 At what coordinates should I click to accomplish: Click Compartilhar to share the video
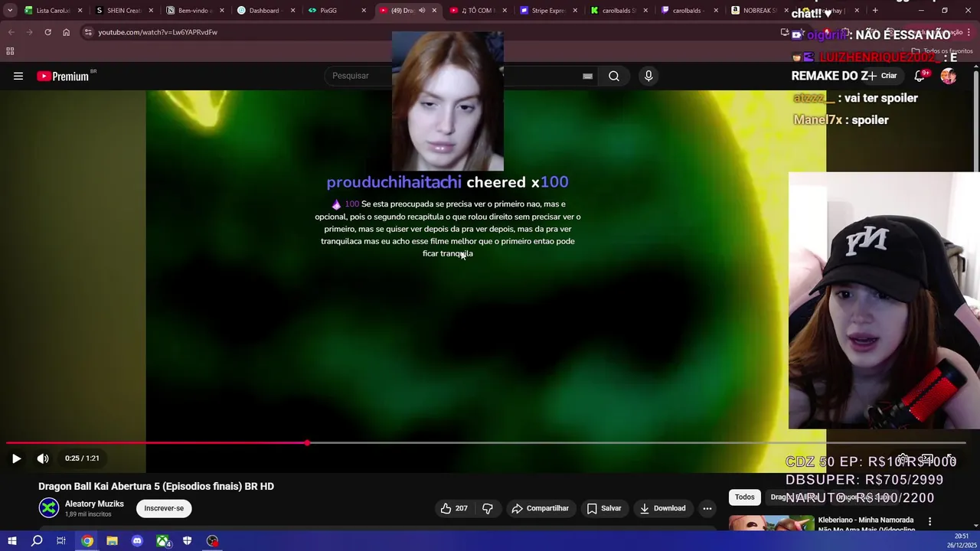coord(541,508)
